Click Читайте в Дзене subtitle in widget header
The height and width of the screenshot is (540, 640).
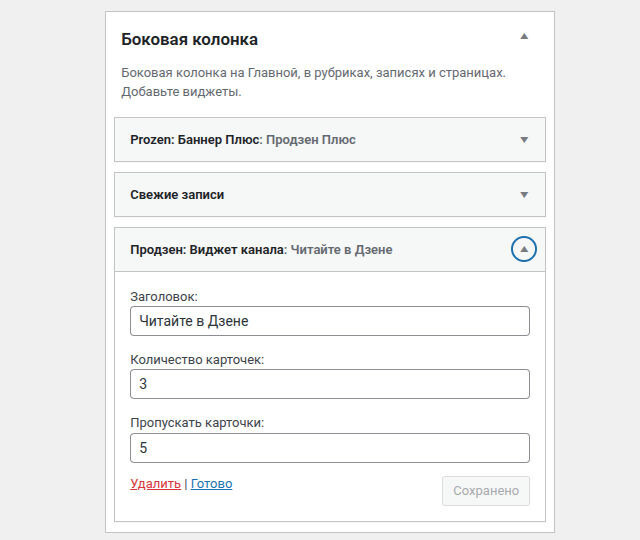[x=341, y=249]
